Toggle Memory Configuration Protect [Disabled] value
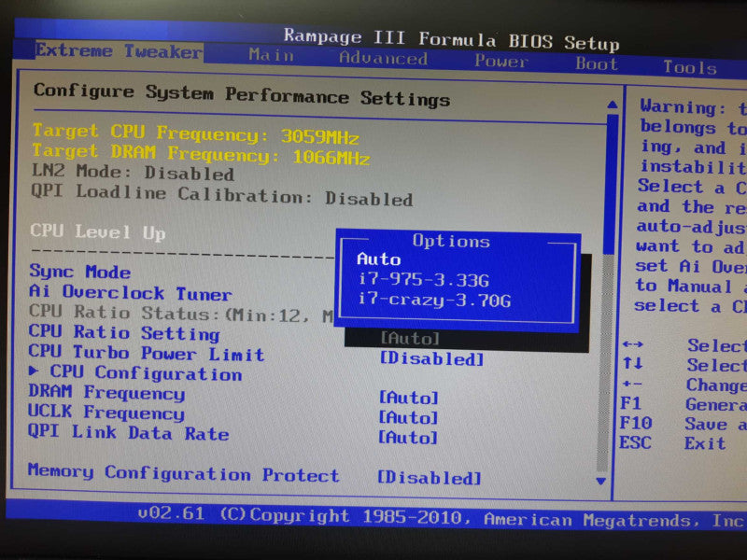The width and height of the screenshot is (747, 560). 430,478
